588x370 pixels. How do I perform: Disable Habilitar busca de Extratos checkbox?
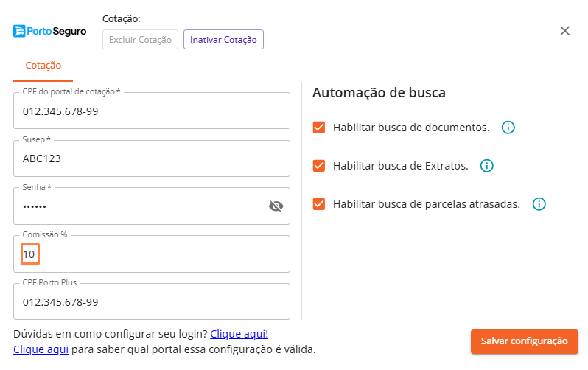319,166
